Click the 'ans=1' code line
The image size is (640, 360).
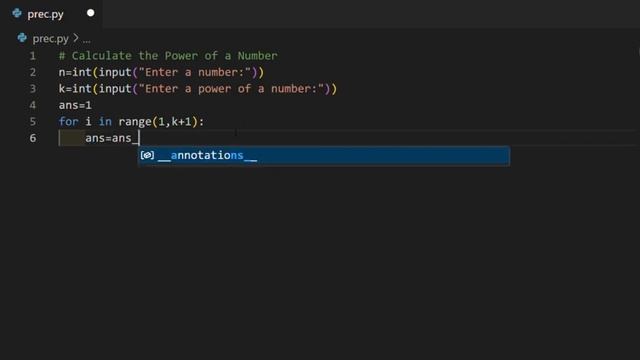point(75,105)
